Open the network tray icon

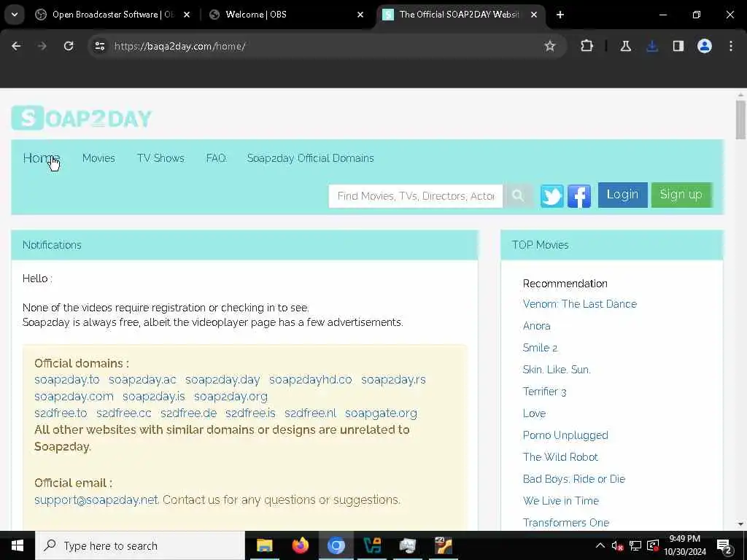click(635, 545)
